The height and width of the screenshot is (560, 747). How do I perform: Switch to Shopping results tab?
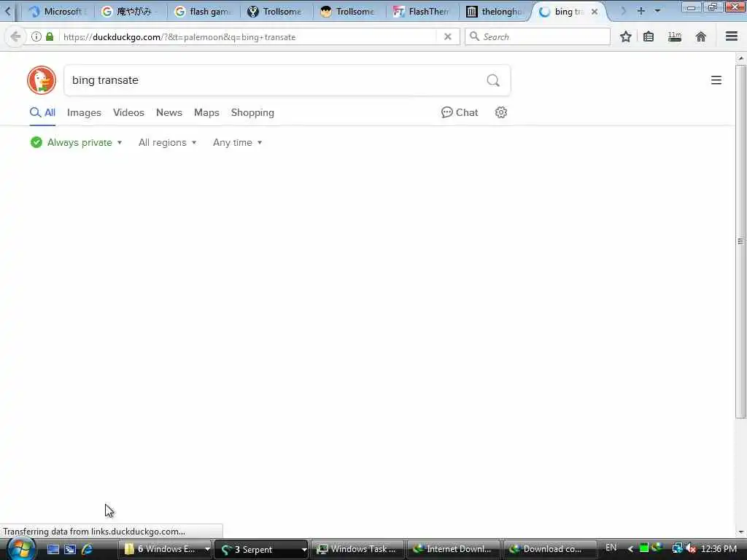coord(252,112)
